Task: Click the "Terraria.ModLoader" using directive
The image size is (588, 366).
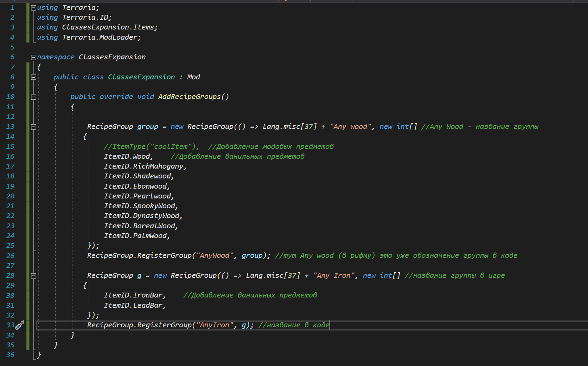Action: point(101,37)
